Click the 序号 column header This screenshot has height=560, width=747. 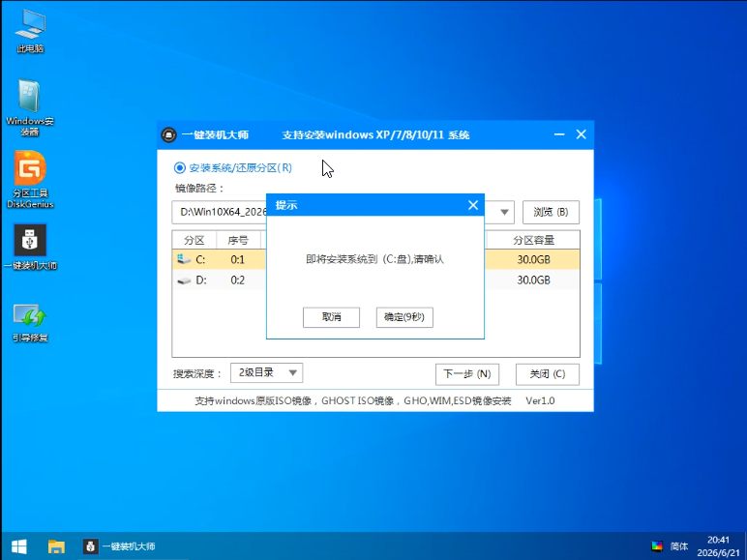[238, 240]
